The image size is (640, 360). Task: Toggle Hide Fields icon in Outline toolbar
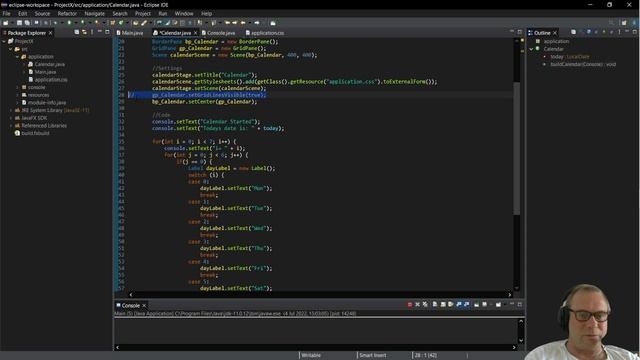[589, 32]
